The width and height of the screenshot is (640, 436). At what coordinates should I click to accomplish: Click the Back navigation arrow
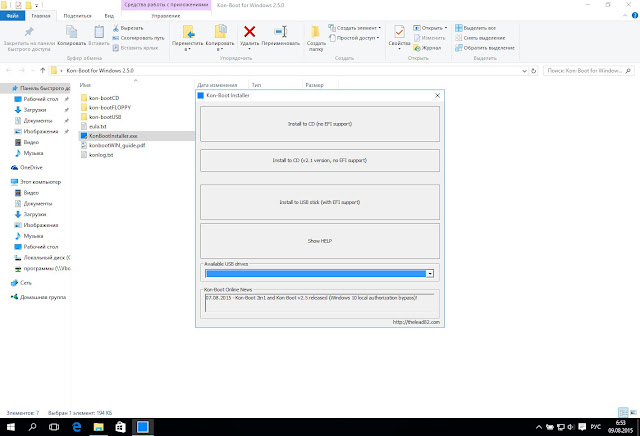pos(9,71)
